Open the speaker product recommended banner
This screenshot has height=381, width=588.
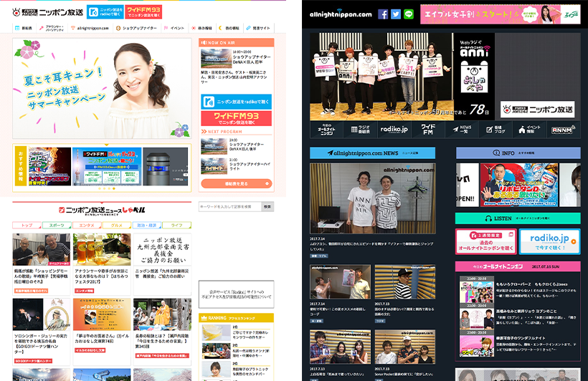point(166,166)
